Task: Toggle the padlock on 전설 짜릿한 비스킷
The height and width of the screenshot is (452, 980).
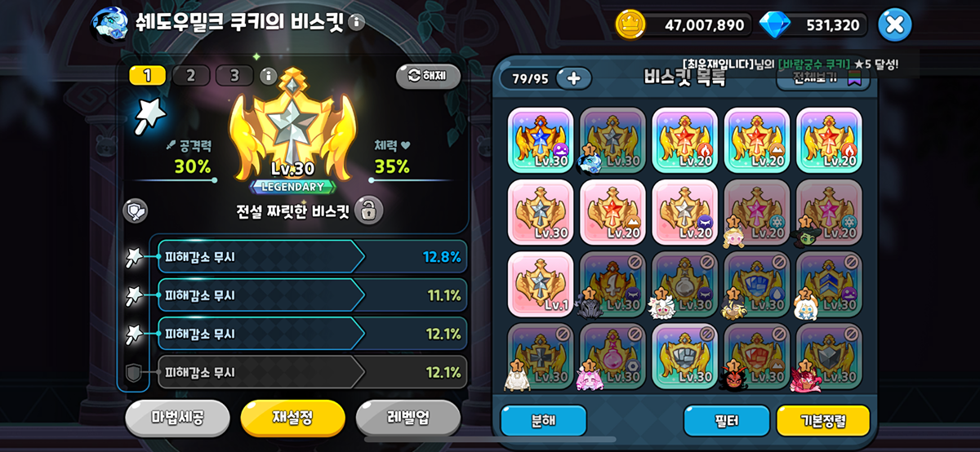Action: click(x=369, y=210)
